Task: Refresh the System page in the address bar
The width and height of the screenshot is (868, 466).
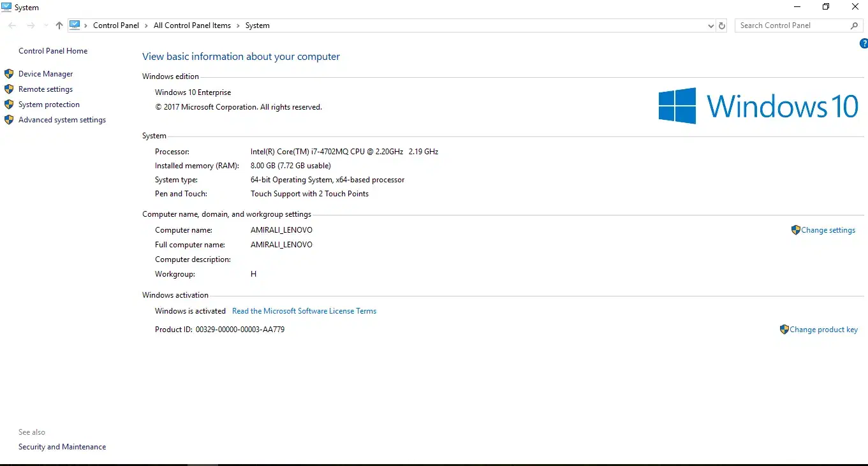Action: (722, 25)
